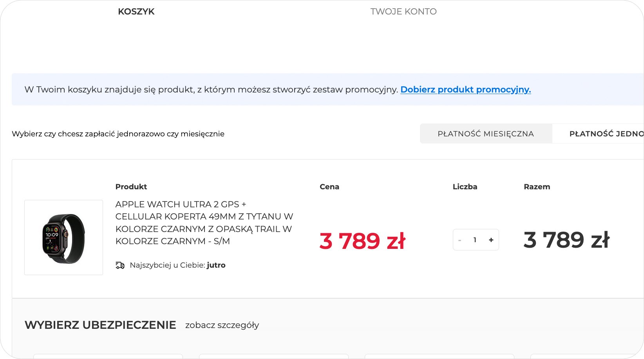
Task: Decrease quantity with the minus button
Action: coord(459,240)
